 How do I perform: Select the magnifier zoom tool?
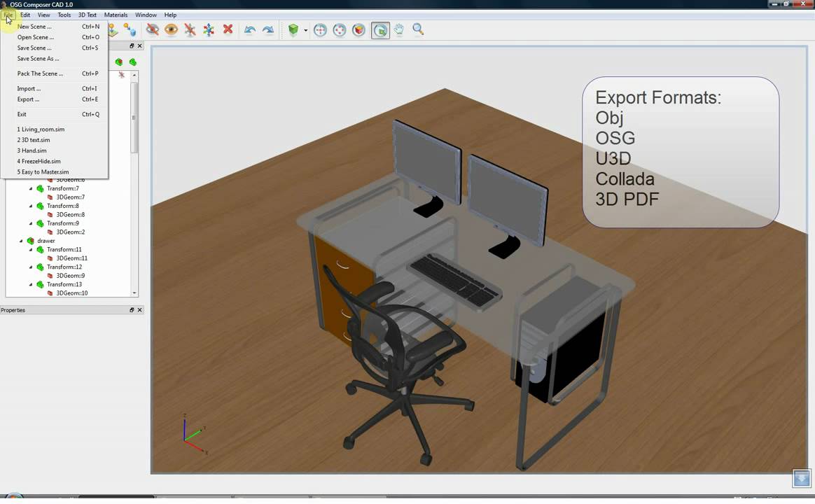click(x=418, y=29)
